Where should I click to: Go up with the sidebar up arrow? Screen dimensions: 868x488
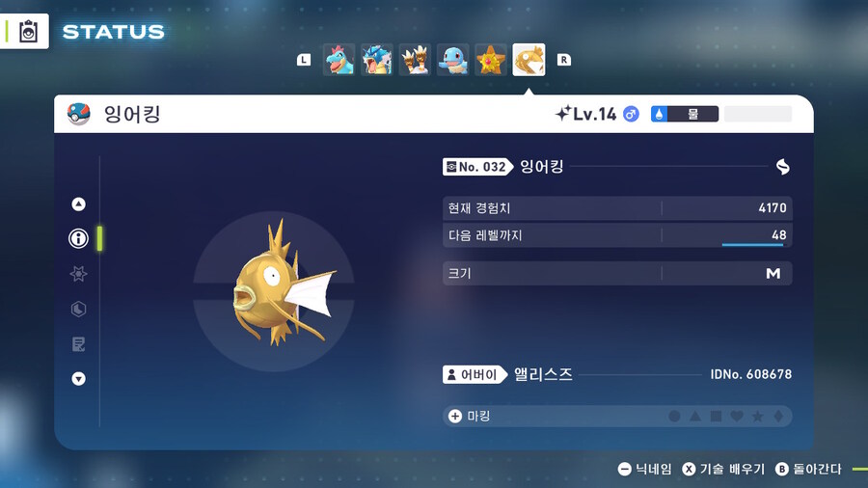79,204
